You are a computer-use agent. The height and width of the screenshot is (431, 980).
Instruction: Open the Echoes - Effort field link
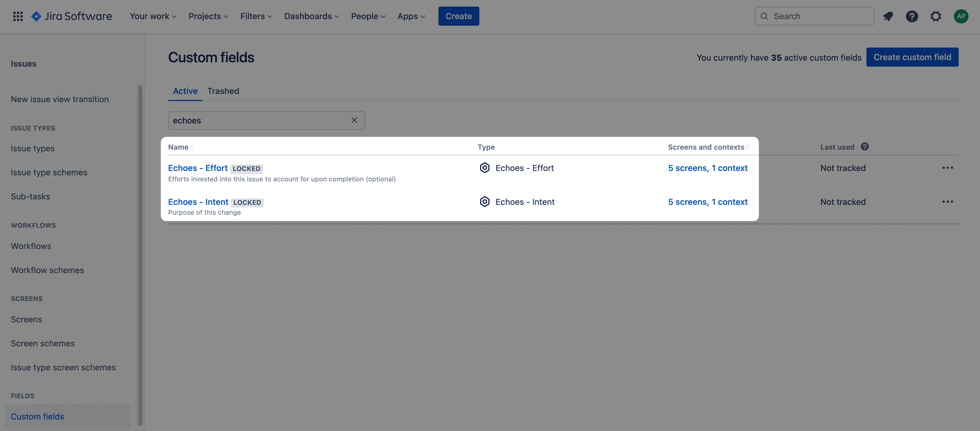[197, 168]
